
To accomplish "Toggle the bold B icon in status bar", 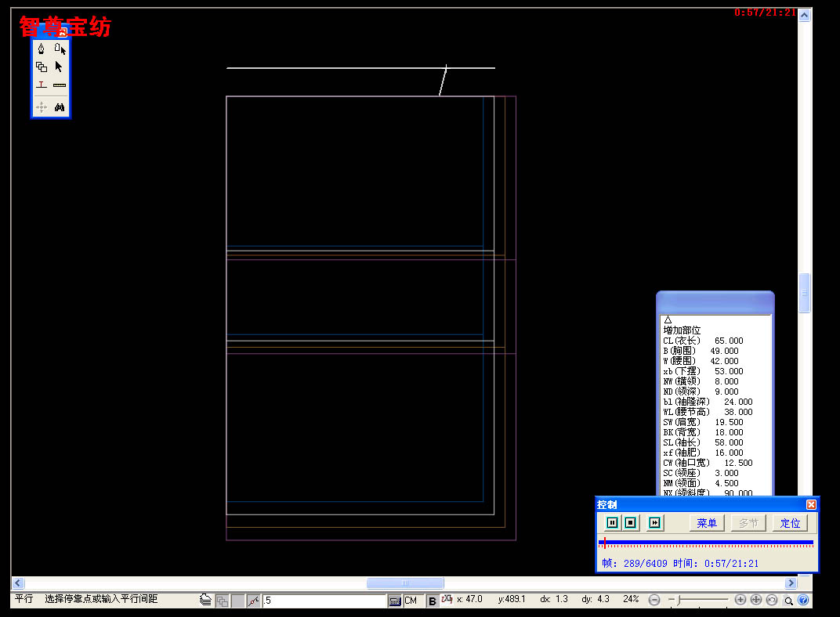I will [x=432, y=601].
